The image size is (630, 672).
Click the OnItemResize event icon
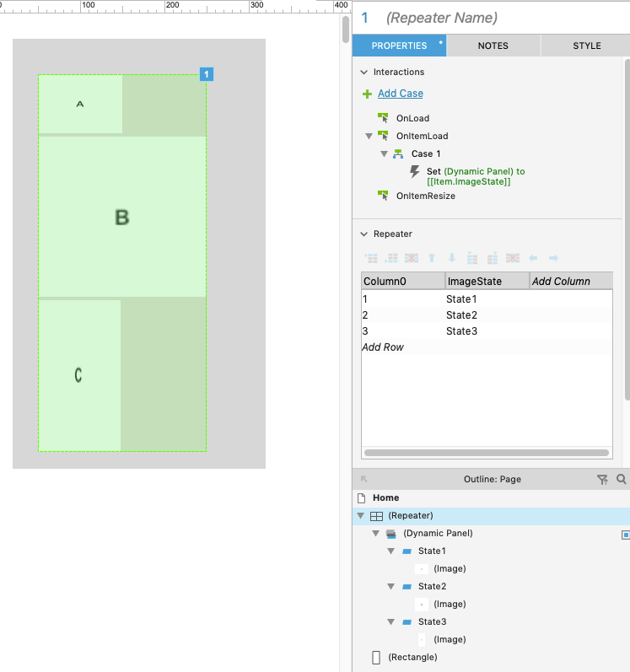[382, 196]
